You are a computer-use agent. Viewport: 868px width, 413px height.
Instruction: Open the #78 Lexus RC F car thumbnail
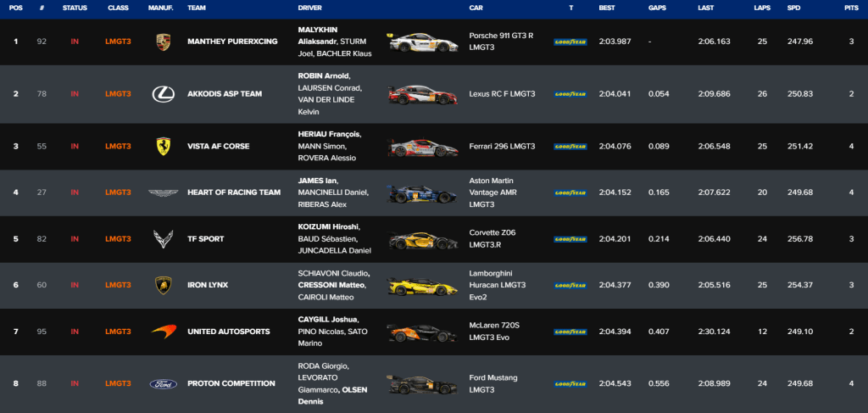[x=423, y=95]
